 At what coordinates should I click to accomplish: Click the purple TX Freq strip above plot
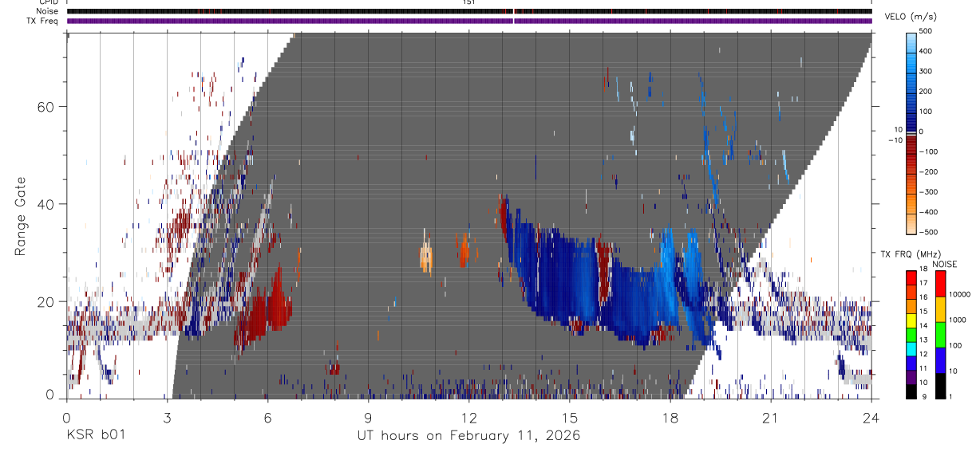point(469,20)
